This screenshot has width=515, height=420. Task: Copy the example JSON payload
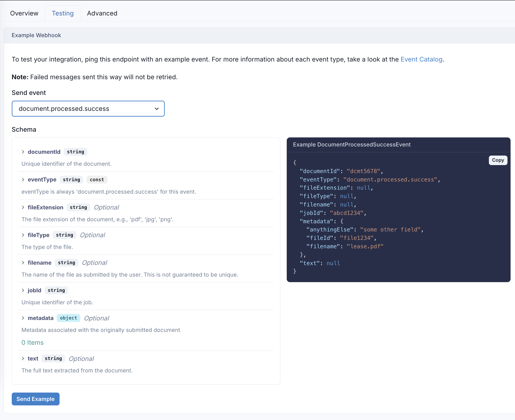click(498, 160)
